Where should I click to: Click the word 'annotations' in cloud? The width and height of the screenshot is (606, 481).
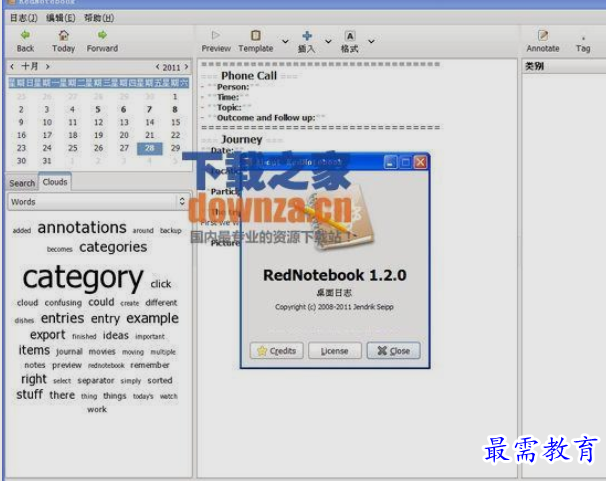(x=82, y=228)
